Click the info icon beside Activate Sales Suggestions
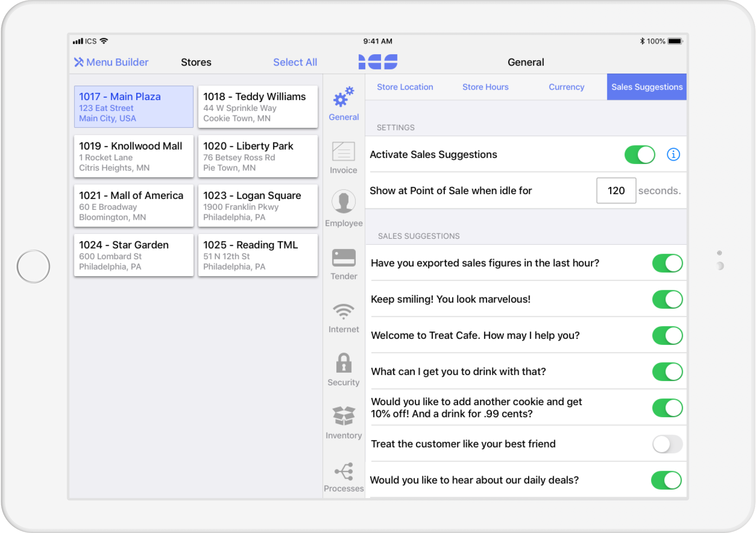Screen dimensions: 756x533 673,154
